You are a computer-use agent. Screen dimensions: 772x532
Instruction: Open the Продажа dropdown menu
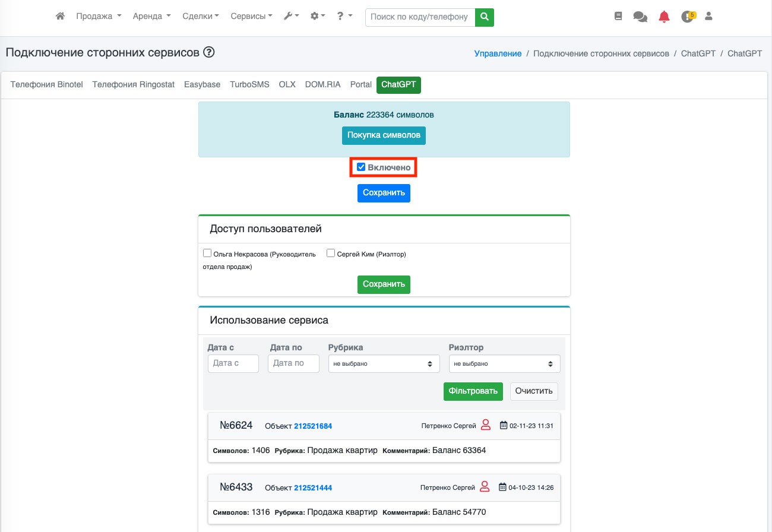point(99,17)
